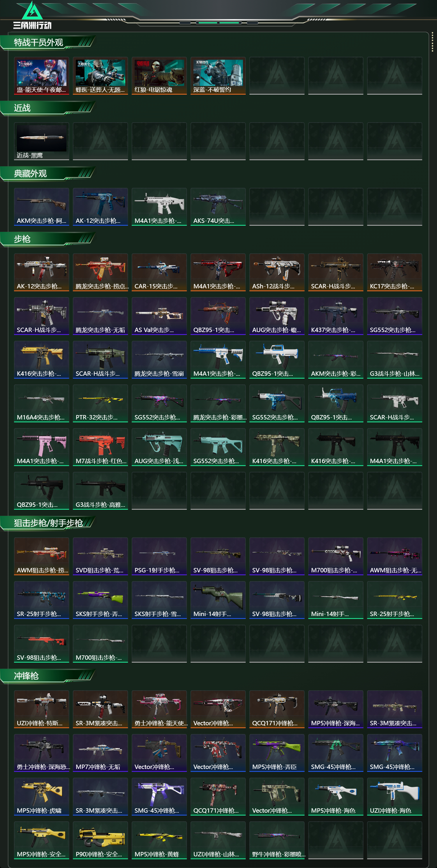Pick the 腾龙突击步枪-无垢 rifle
Screen dimensions: 437x868
[x=101, y=316]
